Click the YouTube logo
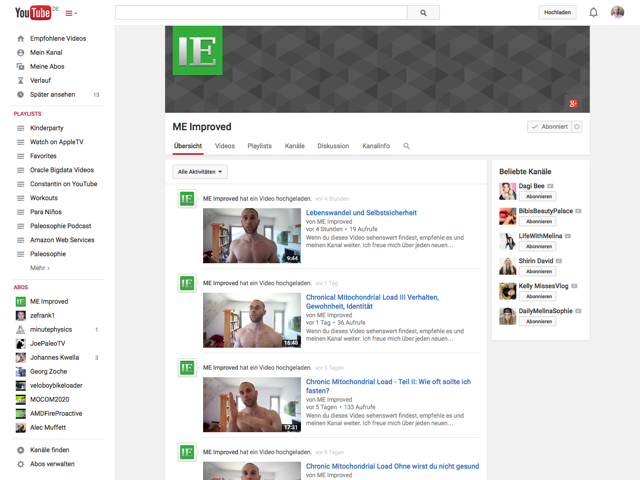Screen dimensions: 640x480 [x=33, y=13]
